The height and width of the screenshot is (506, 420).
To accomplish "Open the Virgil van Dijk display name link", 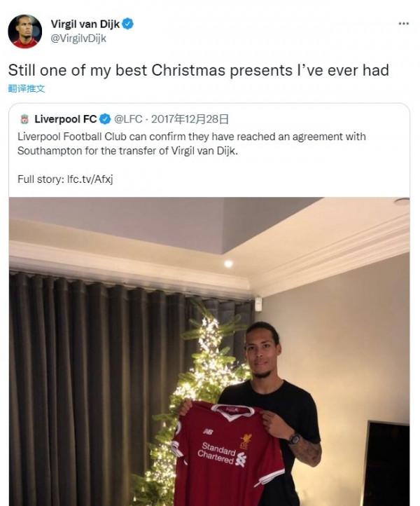I will (85, 24).
